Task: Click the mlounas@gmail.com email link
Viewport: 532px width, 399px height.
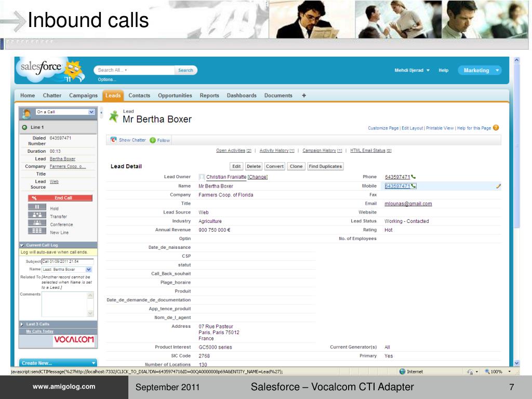Action: pyautogui.click(x=408, y=204)
